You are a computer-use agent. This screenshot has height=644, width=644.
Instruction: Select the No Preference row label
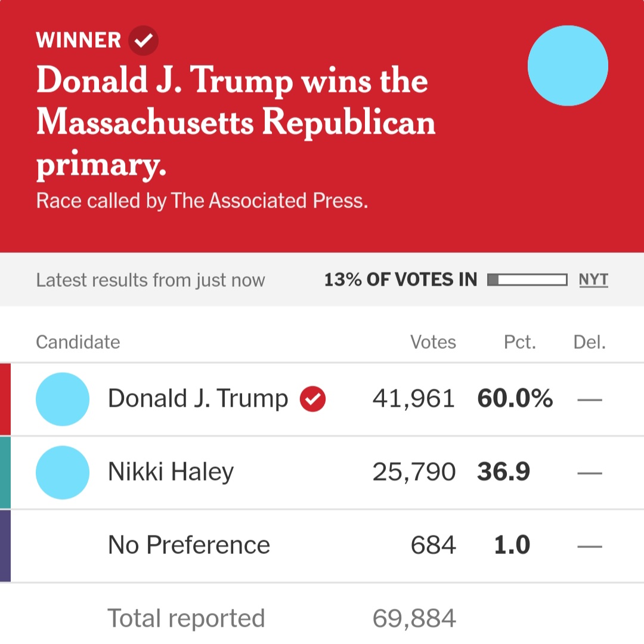[189, 545]
